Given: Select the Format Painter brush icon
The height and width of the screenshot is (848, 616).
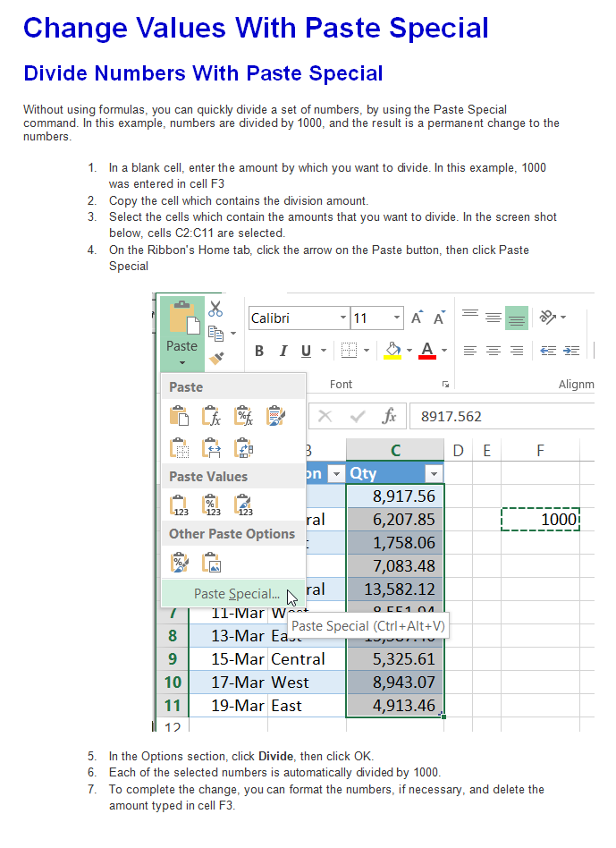Looking at the screenshot, I should pos(216,358).
